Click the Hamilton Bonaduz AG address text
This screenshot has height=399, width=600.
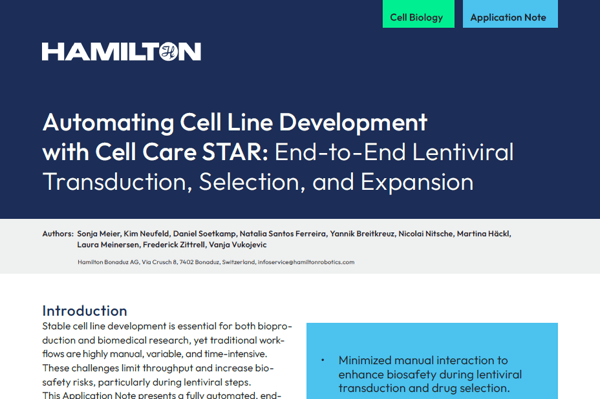click(x=166, y=262)
